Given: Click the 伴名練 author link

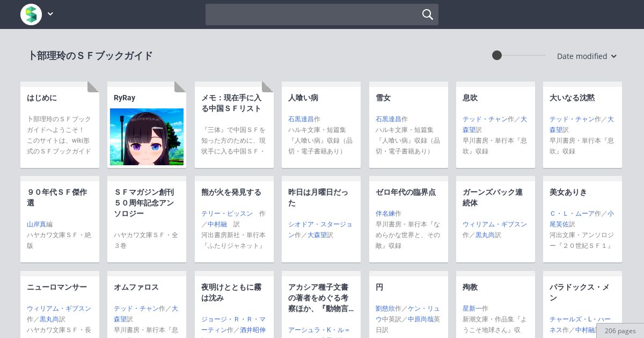Looking at the screenshot, I should [x=385, y=214].
